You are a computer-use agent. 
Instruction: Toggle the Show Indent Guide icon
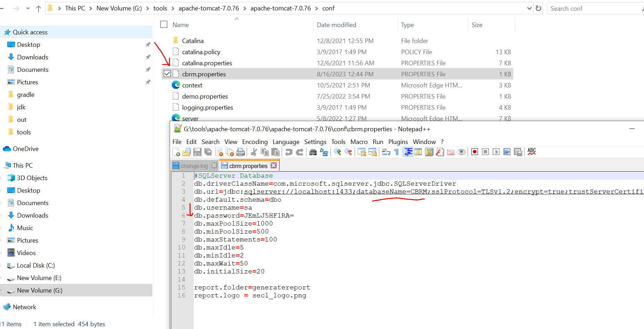(408, 152)
